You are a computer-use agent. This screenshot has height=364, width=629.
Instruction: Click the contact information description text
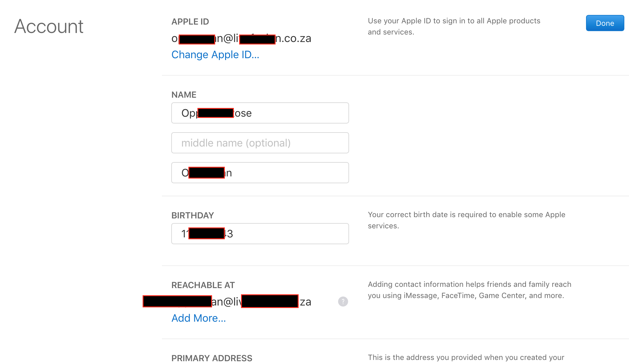click(469, 290)
